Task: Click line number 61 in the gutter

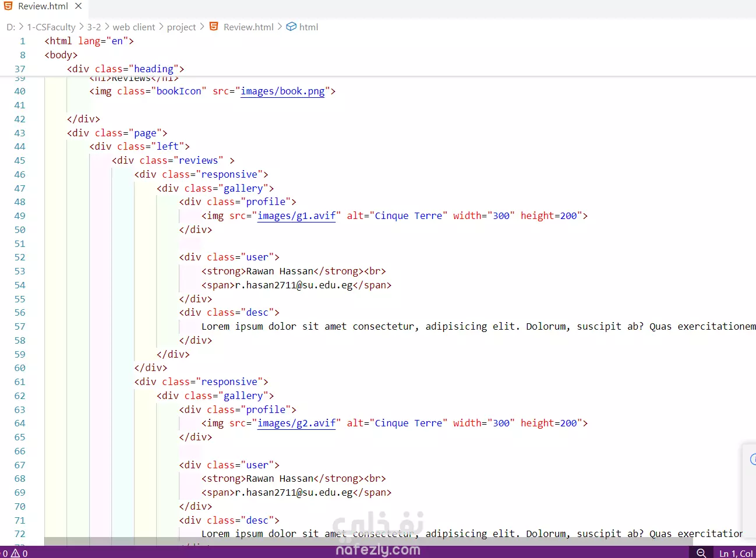Action: (x=20, y=382)
